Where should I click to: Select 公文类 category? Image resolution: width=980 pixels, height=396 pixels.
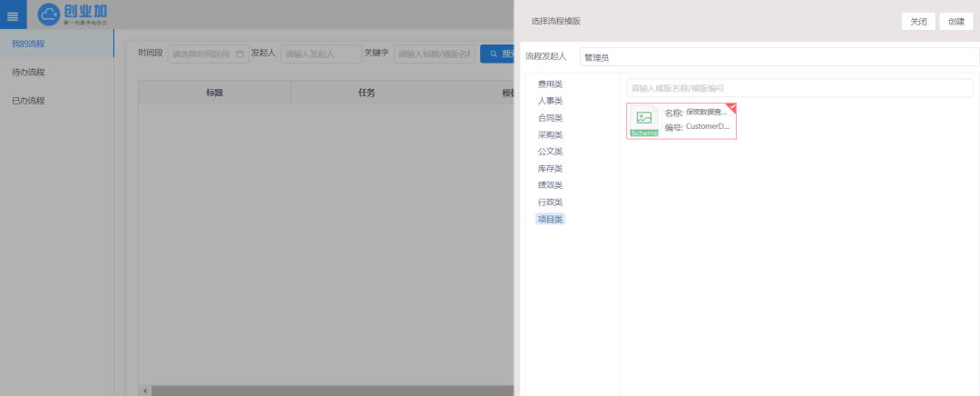[x=550, y=152]
